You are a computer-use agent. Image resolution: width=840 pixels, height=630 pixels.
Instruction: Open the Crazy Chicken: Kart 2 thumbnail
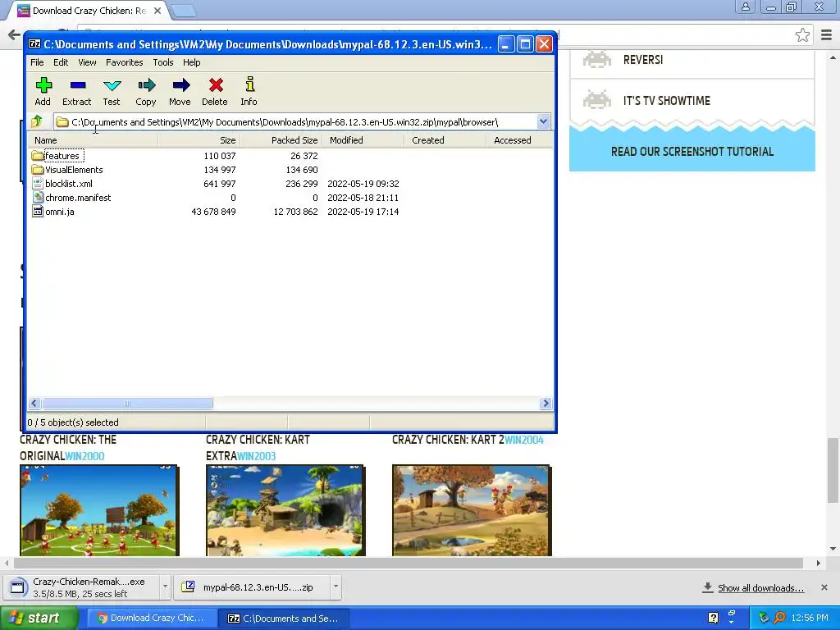472,510
